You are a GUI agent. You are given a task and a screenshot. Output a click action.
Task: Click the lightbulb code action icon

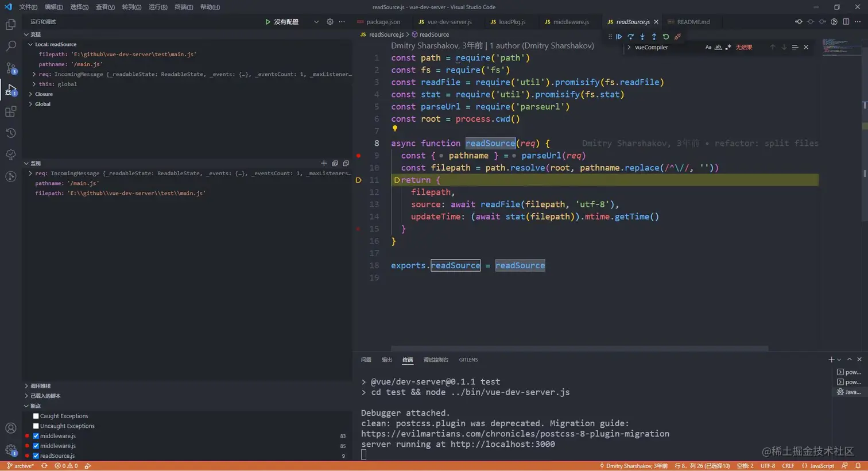click(x=394, y=129)
